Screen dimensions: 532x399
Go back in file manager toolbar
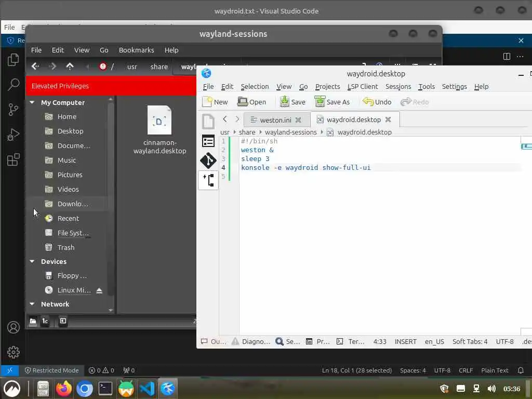pos(35,66)
